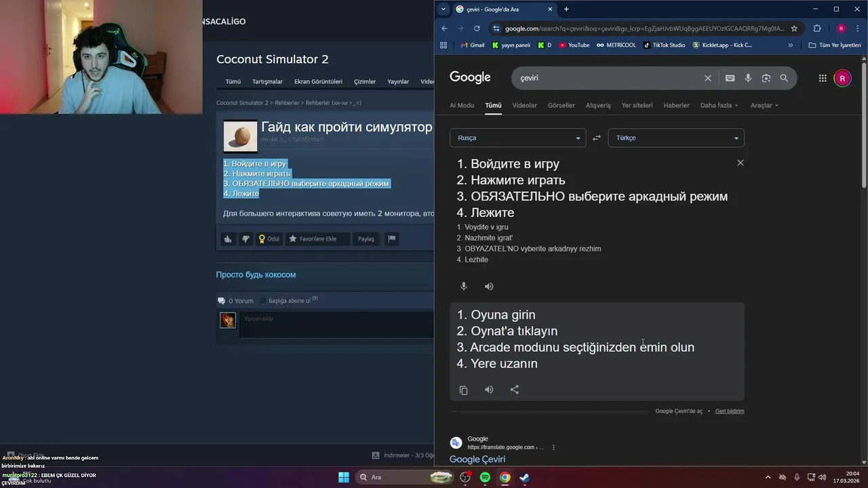The height and width of the screenshot is (488, 868).
Task: Switch to the Haberler search tab
Action: (676, 105)
